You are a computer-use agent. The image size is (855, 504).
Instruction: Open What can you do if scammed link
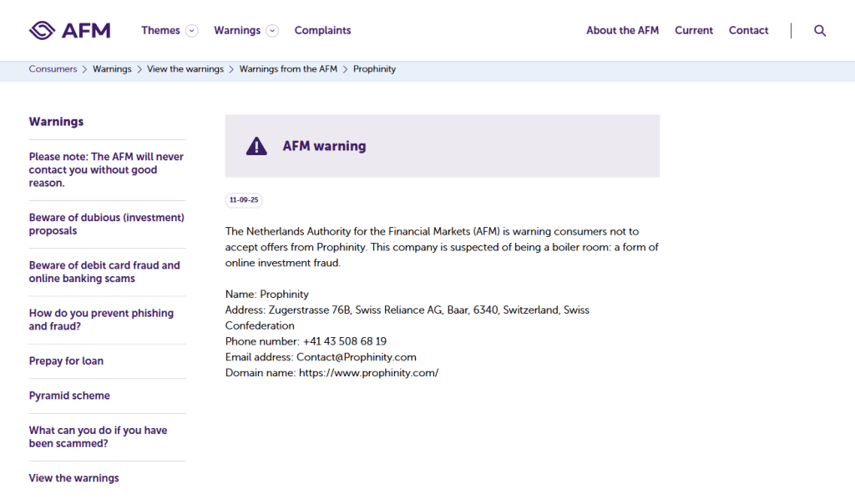pos(98,437)
